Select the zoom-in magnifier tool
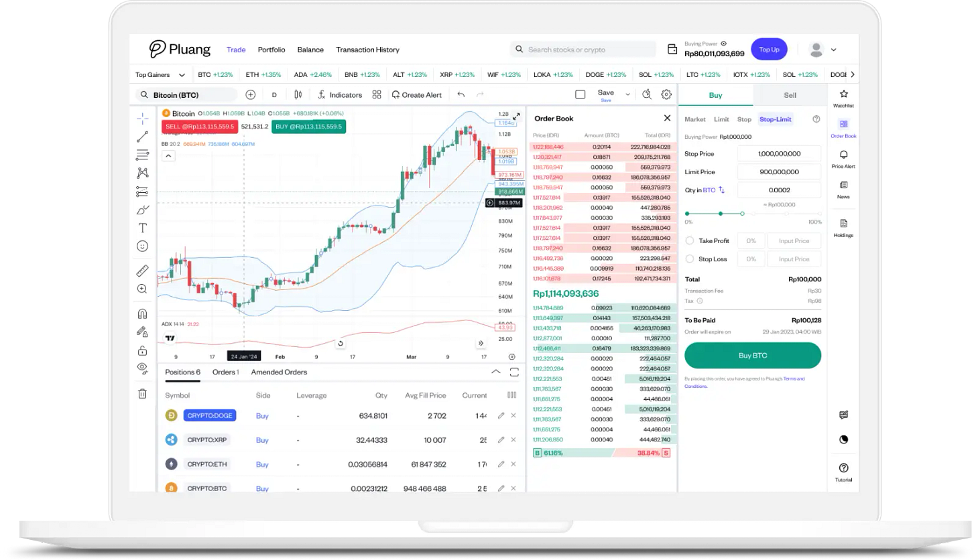 pyautogui.click(x=142, y=289)
